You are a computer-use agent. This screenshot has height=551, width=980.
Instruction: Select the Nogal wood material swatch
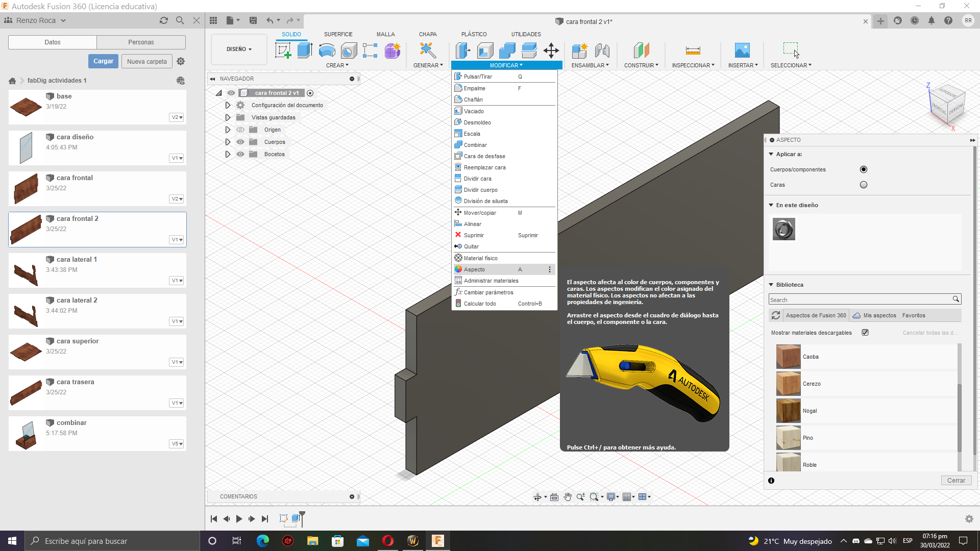(789, 411)
